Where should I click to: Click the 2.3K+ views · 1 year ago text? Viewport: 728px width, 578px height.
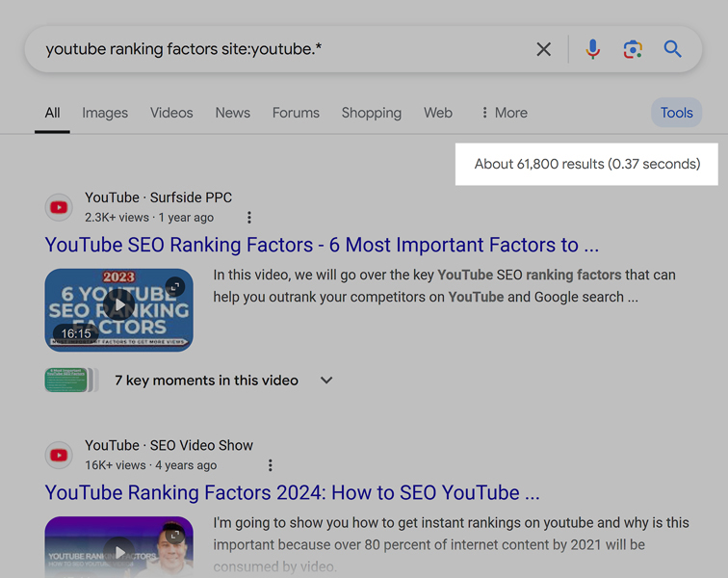[149, 218]
